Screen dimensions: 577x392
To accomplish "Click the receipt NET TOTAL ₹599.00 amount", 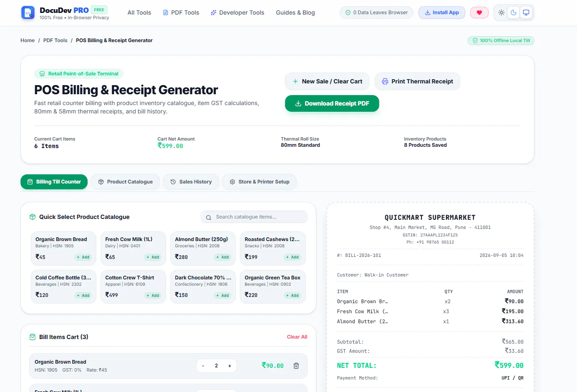I will coord(509,365).
